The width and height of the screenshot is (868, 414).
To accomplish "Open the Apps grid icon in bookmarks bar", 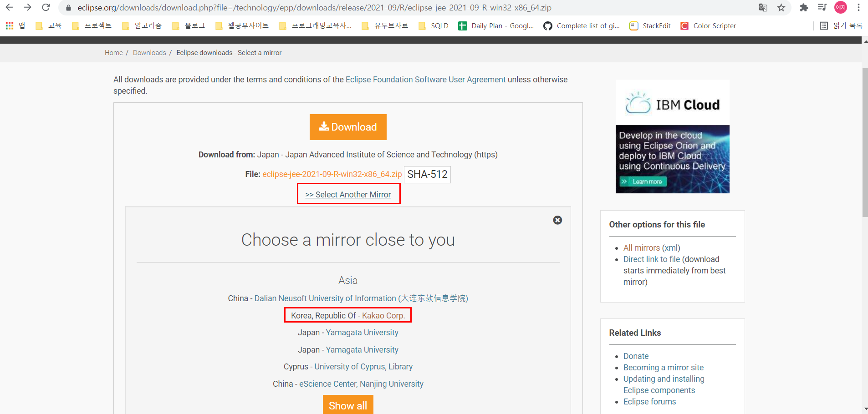I will click(x=10, y=25).
